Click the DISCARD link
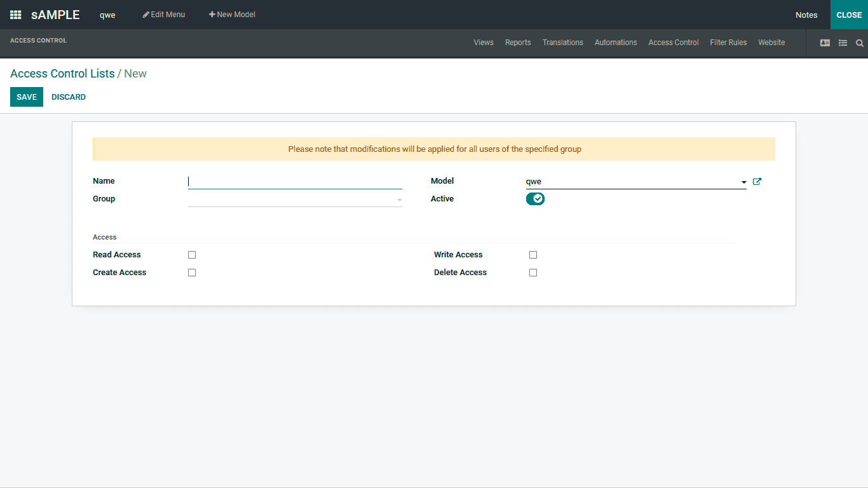This screenshot has height=488, width=868. point(68,97)
